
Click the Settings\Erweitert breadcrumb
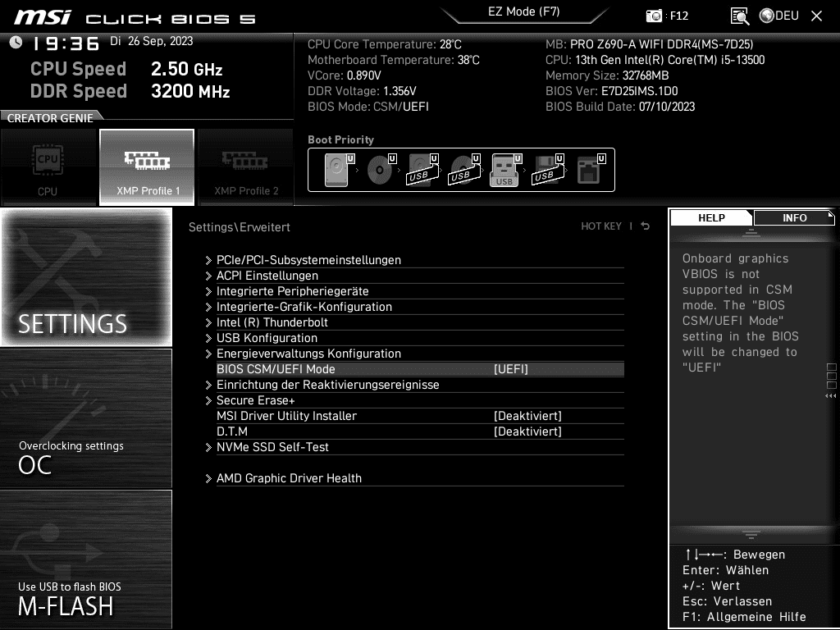tap(239, 226)
